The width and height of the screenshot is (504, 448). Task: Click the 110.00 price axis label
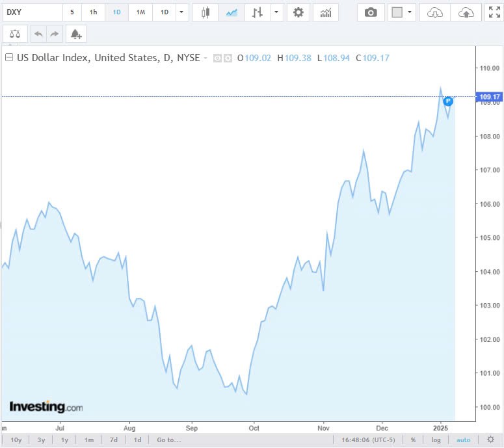tap(490, 68)
